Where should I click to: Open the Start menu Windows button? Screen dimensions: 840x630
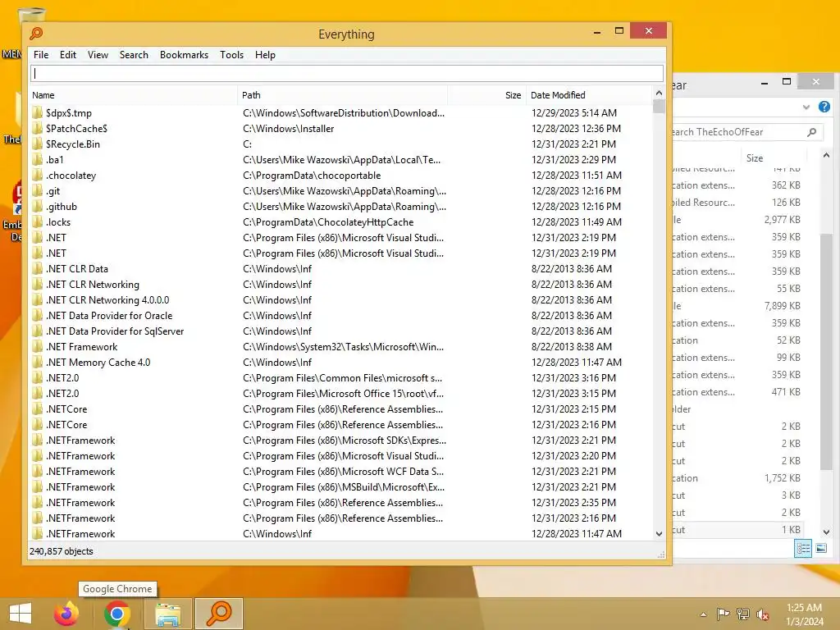point(21,614)
